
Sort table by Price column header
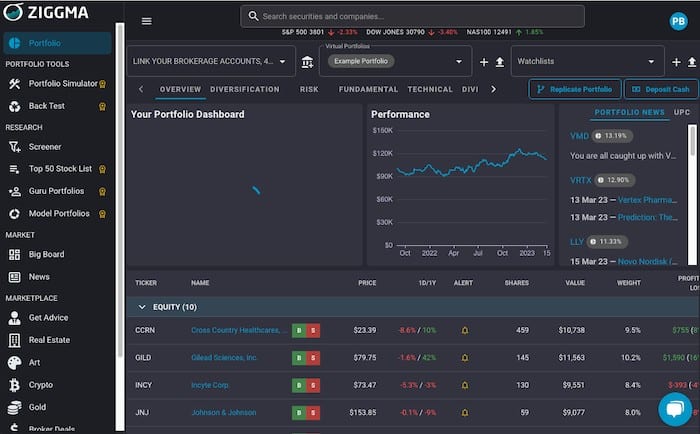pyautogui.click(x=367, y=283)
